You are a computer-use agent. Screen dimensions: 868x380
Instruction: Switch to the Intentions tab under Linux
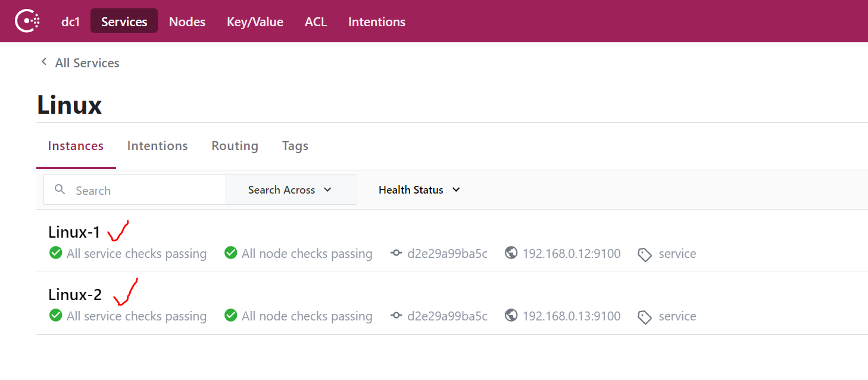(x=158, y=145)
